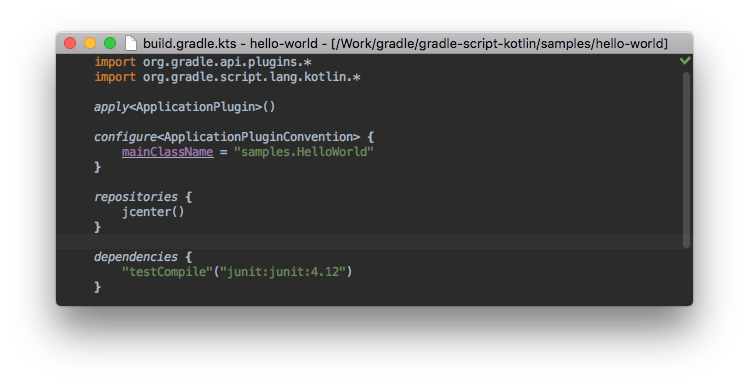Click the "junit:junit:4.12" dependency string

coord(282,272)
